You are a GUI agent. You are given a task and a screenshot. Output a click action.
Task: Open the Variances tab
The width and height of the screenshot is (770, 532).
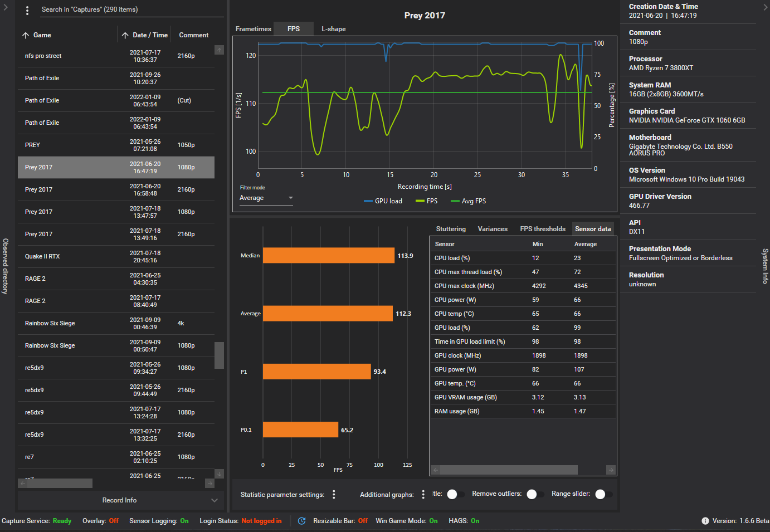pyautogui.click(x=493, y=229)
